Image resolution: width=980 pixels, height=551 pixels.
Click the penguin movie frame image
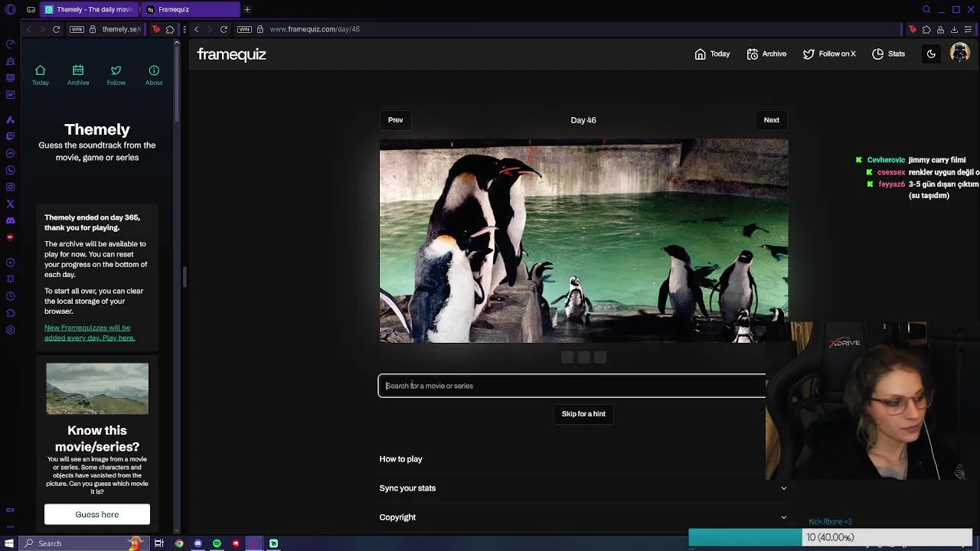(x=583, y=241)
